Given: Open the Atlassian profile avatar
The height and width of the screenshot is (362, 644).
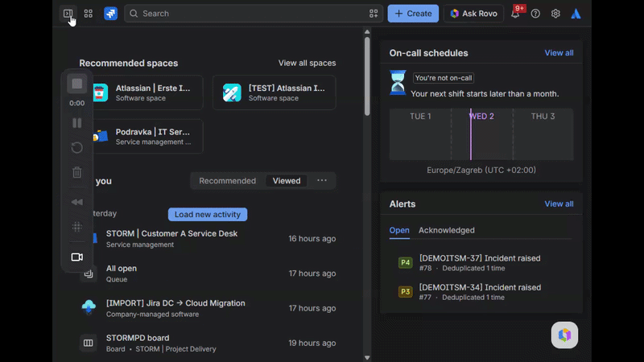Looking at the screenshot, I should (x=576, y=14).
